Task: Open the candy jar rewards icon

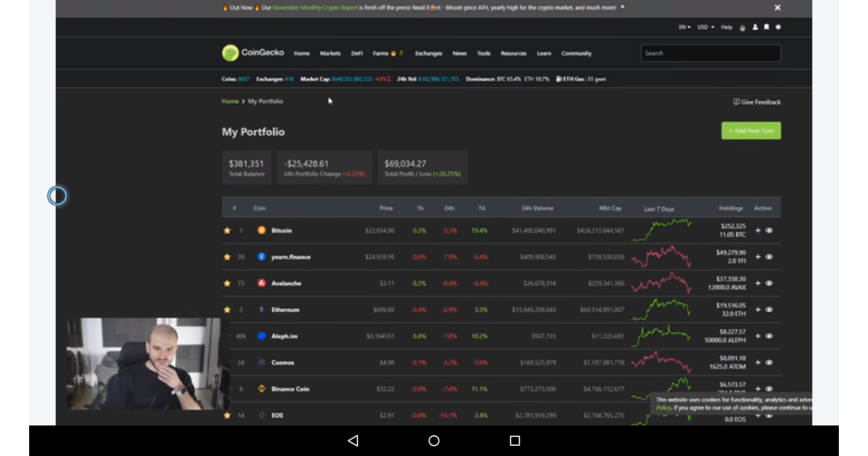Action: (x=743, y=28)
